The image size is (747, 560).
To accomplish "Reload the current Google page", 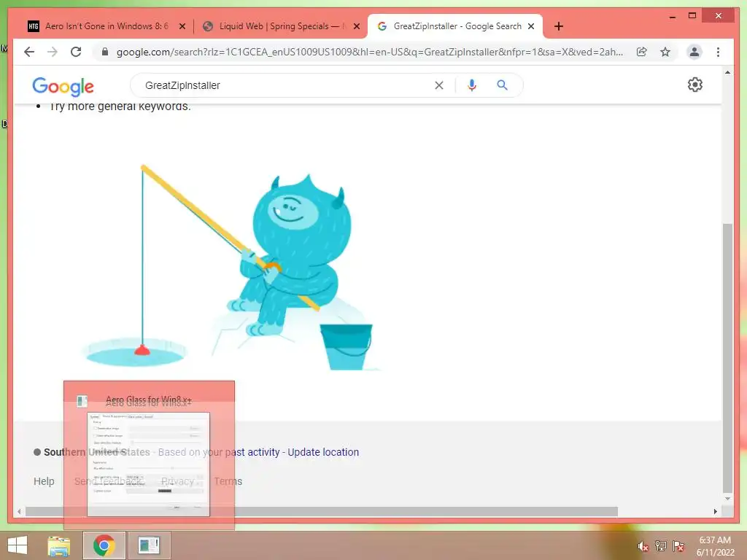I will pos(76,52).
